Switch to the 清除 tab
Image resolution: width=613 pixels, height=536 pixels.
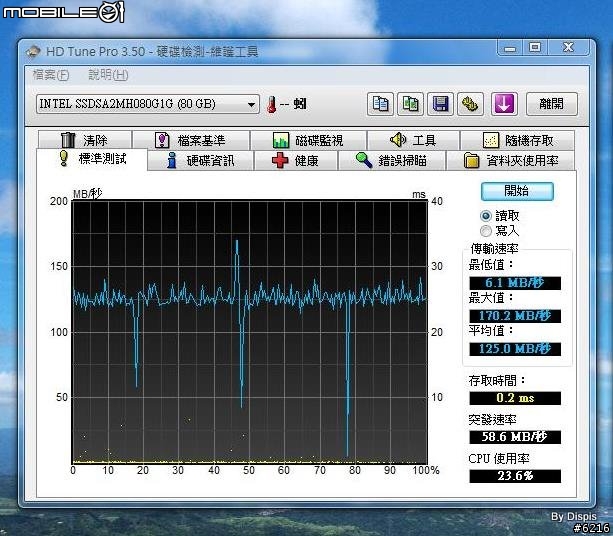pyautogui.click(x=85, y=140)
